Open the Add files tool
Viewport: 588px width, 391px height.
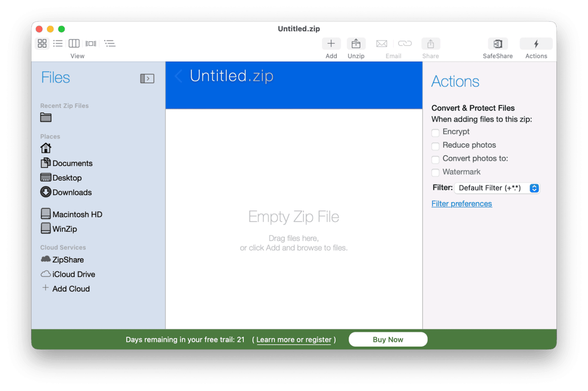coord(331,43)
